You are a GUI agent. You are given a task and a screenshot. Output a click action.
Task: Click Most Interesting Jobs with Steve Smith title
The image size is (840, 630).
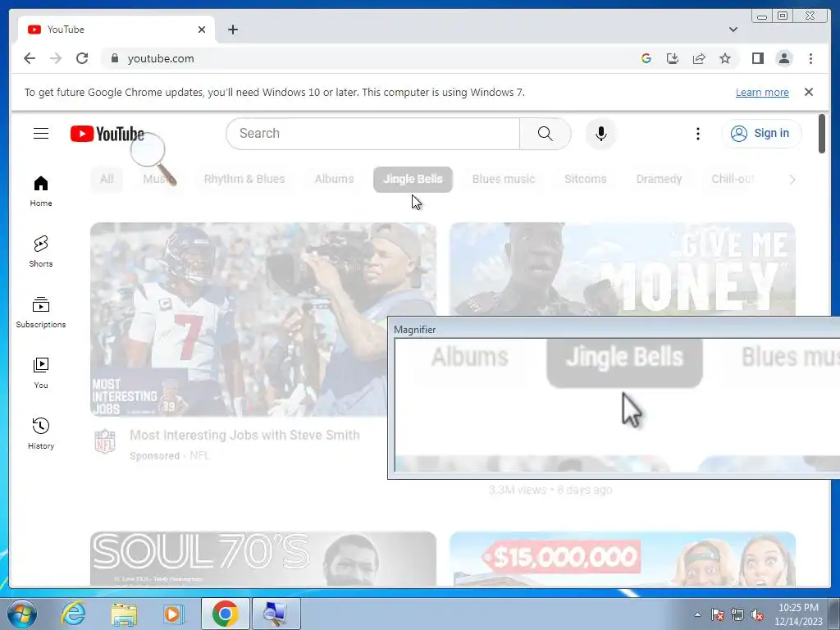(x=244, y=435)
